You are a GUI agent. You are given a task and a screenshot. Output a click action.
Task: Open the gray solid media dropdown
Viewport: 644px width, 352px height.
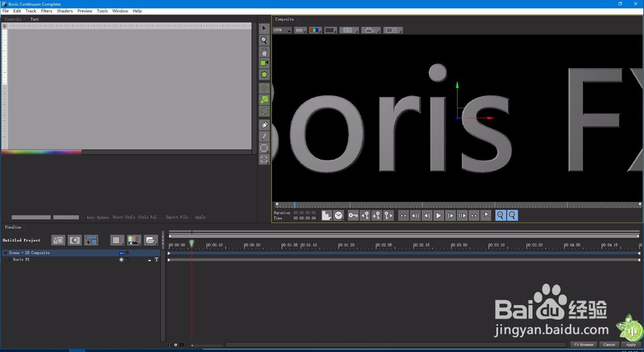coord(117,240)
